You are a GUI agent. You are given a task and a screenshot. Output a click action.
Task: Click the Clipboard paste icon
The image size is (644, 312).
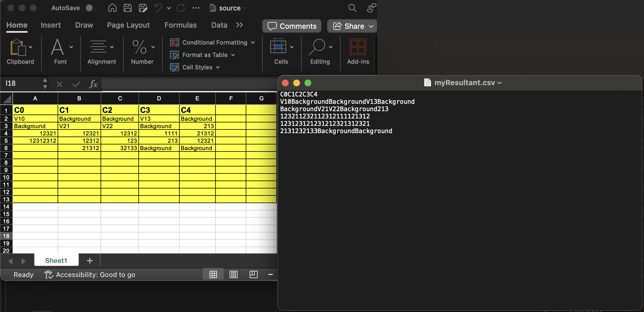[x=18, y=47]
